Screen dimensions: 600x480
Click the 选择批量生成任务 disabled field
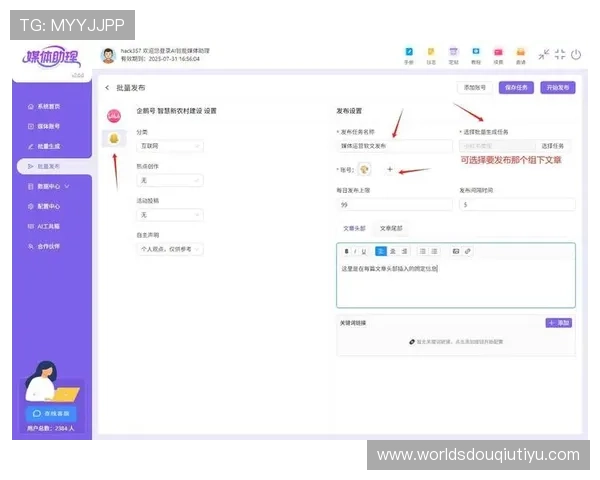pos(497,146)
